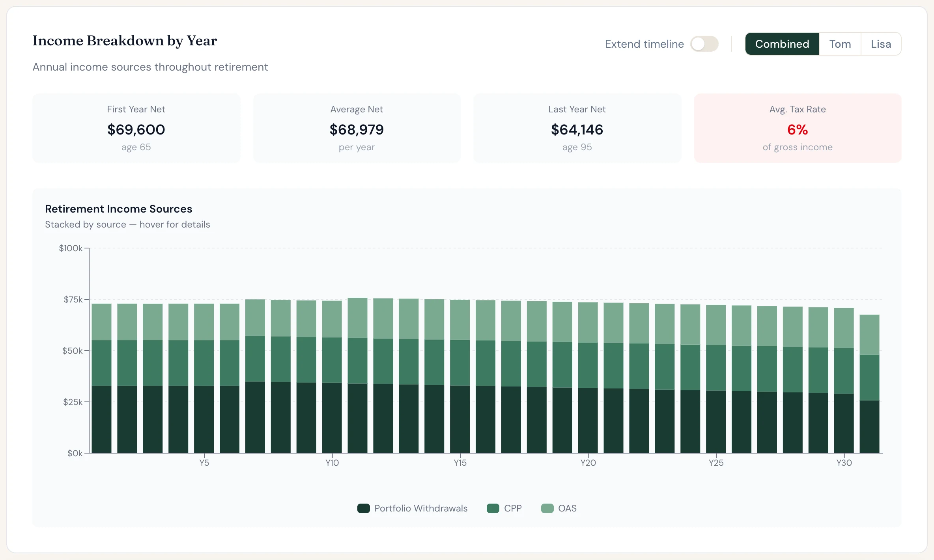Click the $68,979 value
The height and width of the screenshot is (560, 934).
point(357,130)
